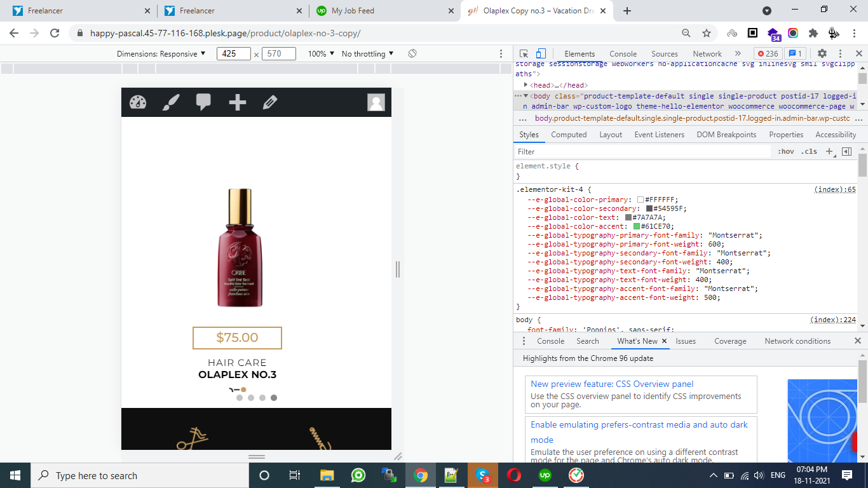Toggle .cls element classes pane
Screen dimensions: 868x488
809,151
